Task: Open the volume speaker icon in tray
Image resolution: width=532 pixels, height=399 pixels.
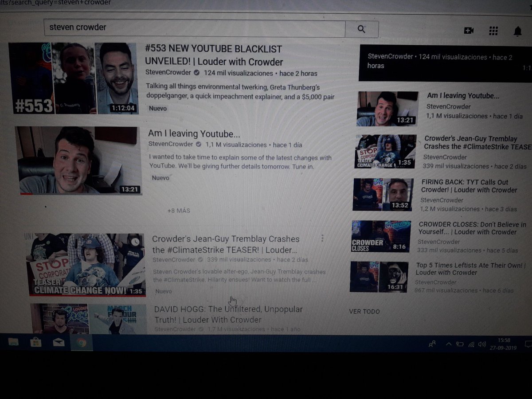Action: coord(482,344)
